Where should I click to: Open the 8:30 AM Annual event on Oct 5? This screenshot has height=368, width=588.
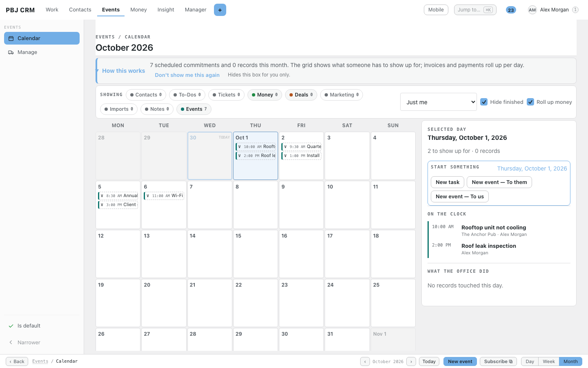click(118, 196)
